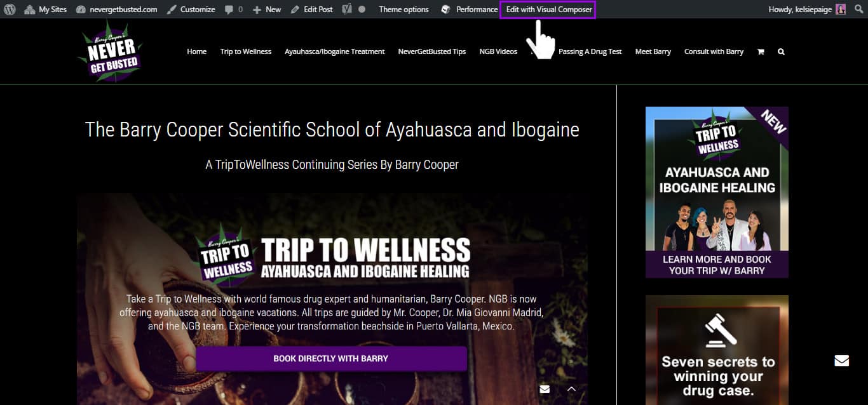Open NGB Videos nav link
Image resolution: width=868 pixels, height=405 pixels.
[x=498, y=51]
